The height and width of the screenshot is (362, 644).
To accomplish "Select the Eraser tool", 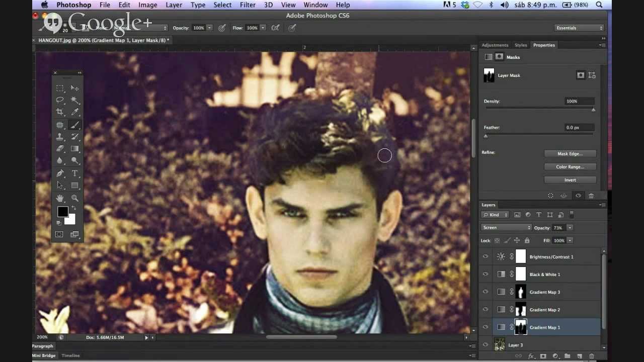I will point(60,149).
